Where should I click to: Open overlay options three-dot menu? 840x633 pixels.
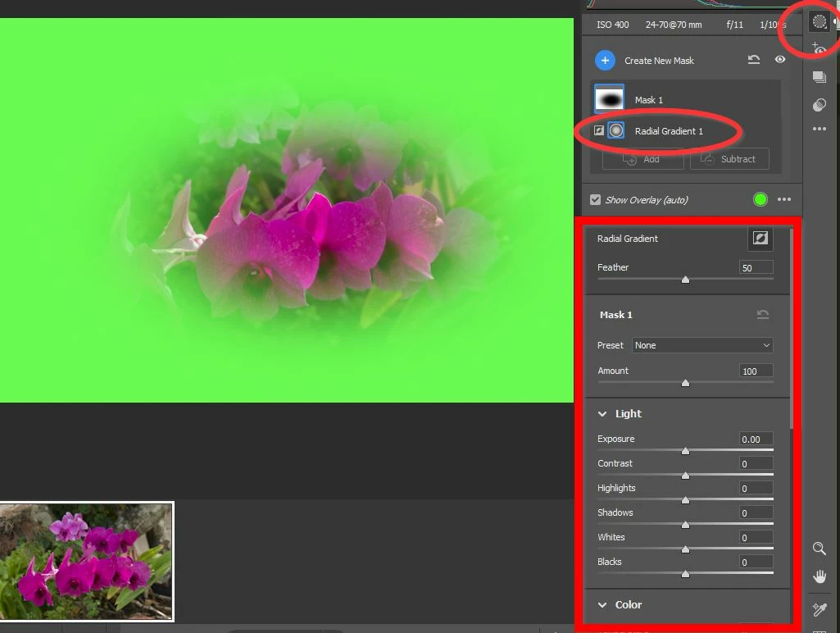(784, 199)
